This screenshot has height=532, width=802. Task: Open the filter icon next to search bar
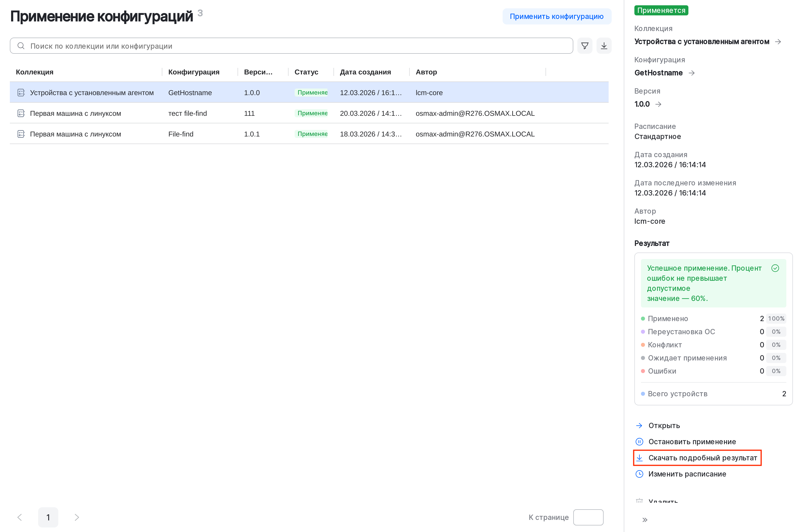[585, 45]
